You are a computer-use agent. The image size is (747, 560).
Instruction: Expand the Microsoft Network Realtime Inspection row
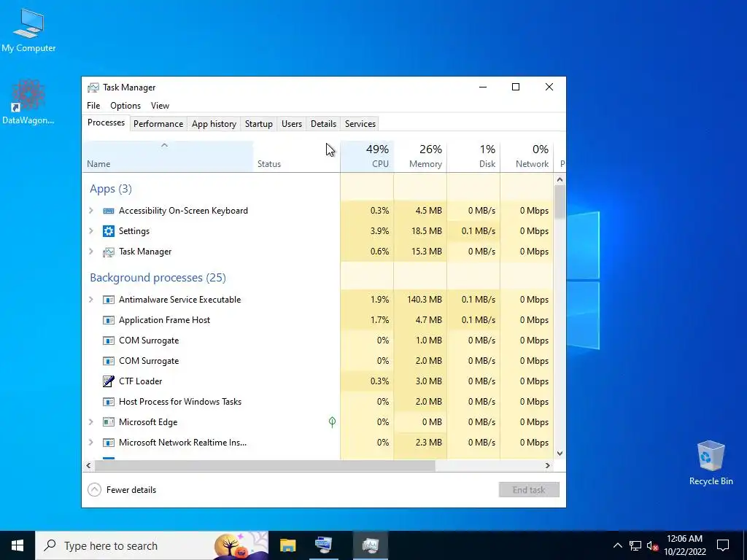point(91,443)
